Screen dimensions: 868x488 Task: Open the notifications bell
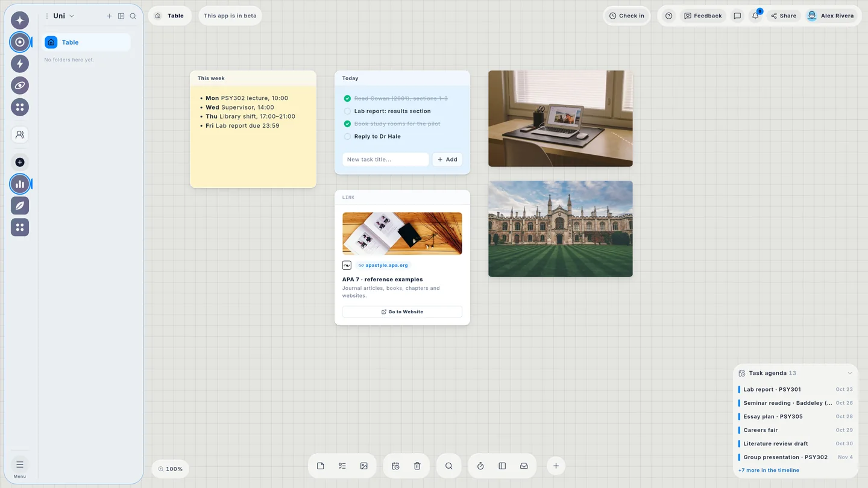click(x=755, y=16)
